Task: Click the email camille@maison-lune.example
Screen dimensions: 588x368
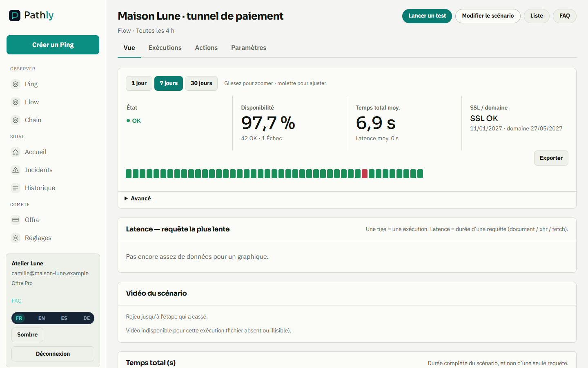Action: click(50, 274)
